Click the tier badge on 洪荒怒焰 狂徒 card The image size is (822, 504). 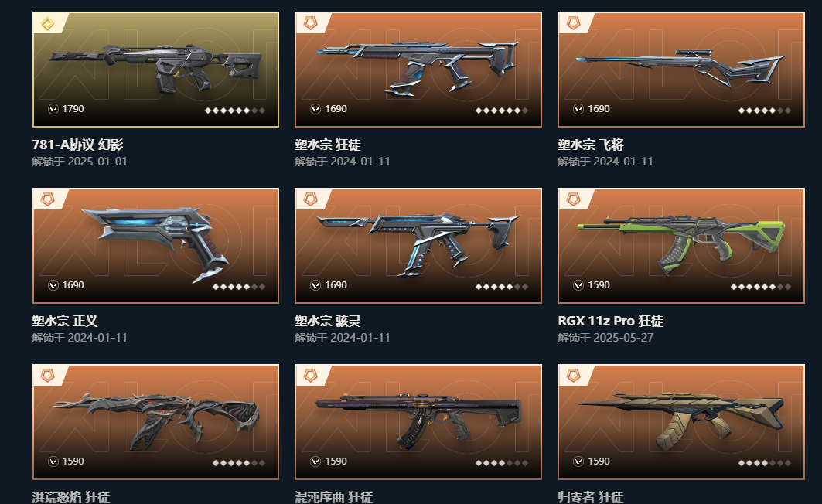tap(48, 376)
